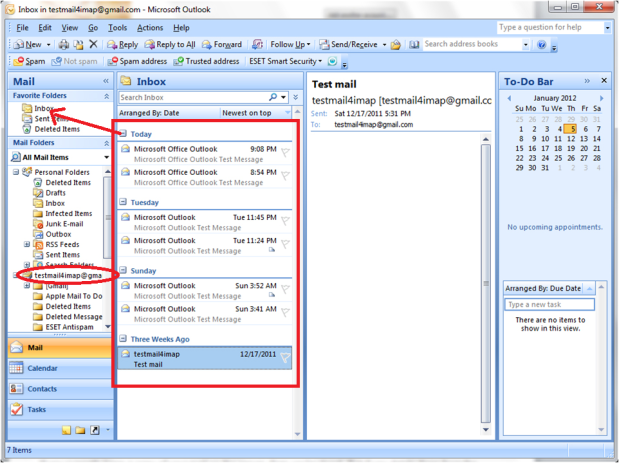Expand the RSS Feeds folder
This screenshot has width=619, height=463.
[x=27, y=244]
